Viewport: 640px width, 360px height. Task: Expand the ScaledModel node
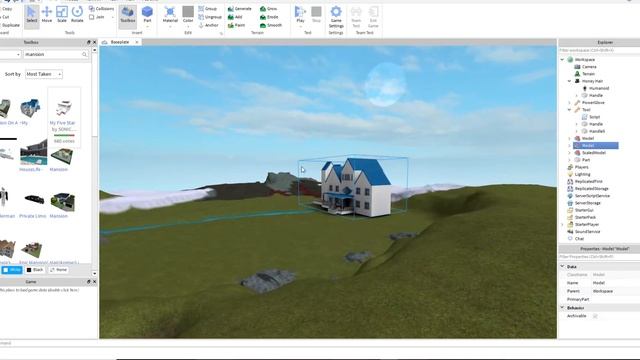pos(570,153)
